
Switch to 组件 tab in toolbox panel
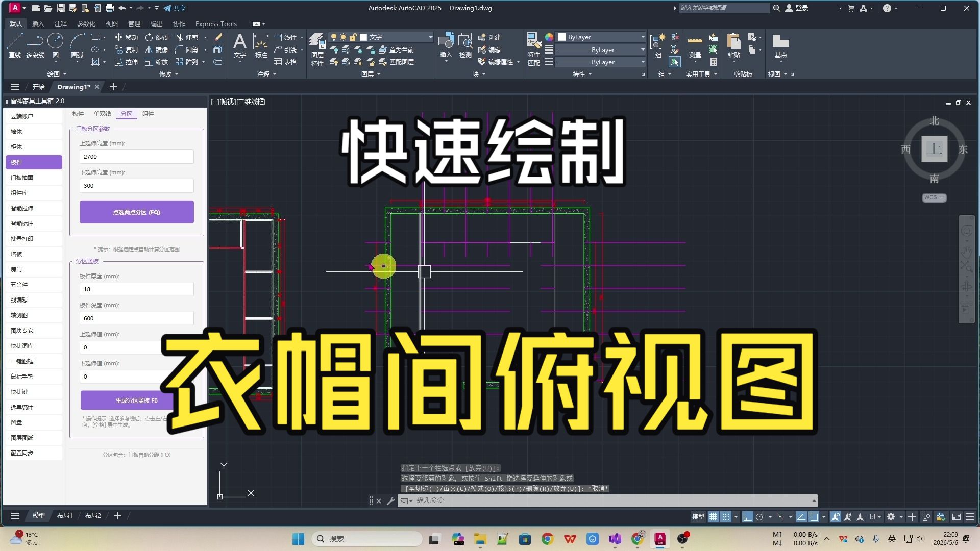tap(148, 114)
